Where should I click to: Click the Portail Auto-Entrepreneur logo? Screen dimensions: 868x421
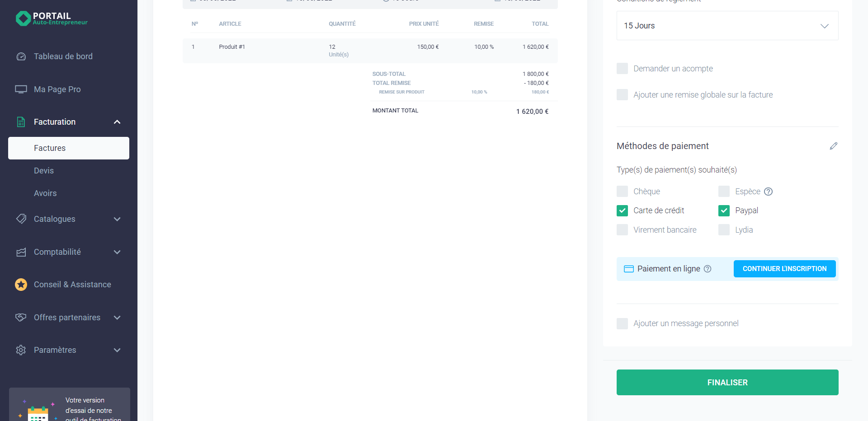click(x=52, y=19)
